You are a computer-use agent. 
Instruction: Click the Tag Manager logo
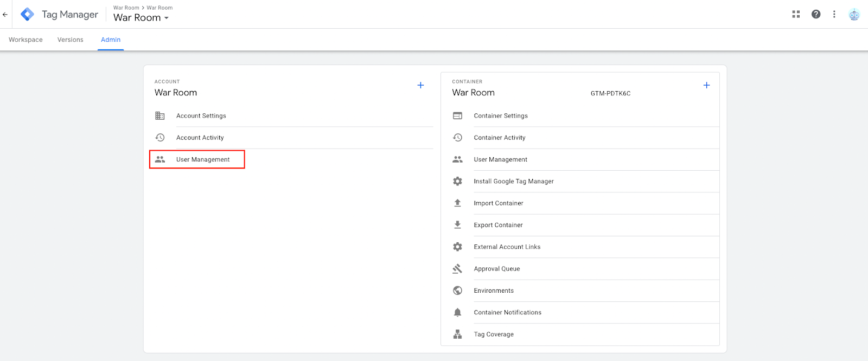[x=27, y=15]
